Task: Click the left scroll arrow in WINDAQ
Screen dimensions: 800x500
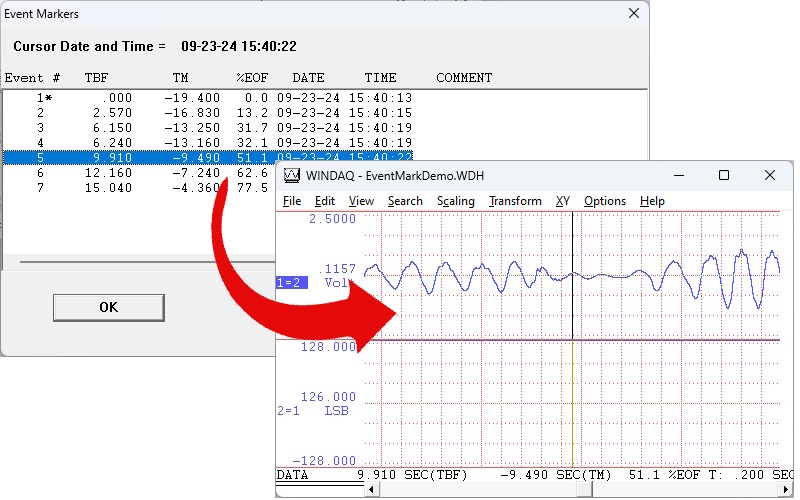Action: click(371, 490)
